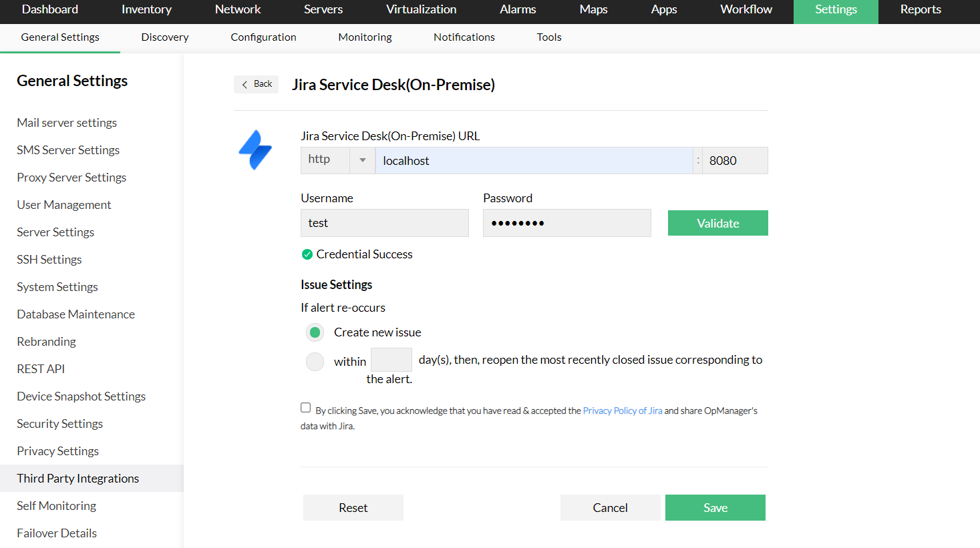Click the Back chevron arrow icon
The width and height of the screenshot is (980, 548).
(247, 84)
